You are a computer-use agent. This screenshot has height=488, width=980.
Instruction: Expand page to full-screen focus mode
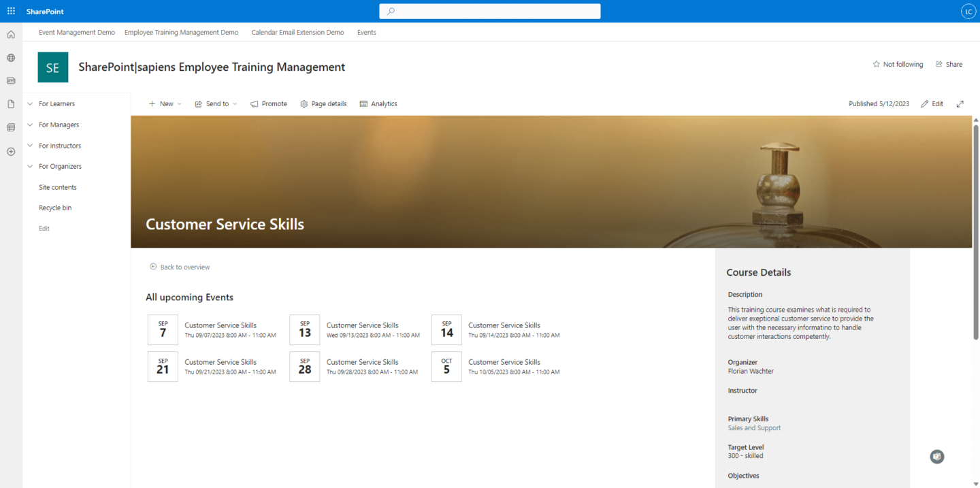960,104
